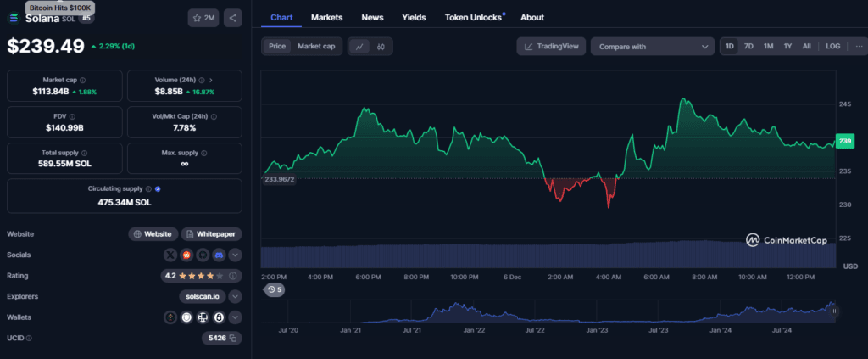Image resolution: width=868 pixels, height=359 pixels.
Task: Click the Rating info icon
Action: coord(232,275)
